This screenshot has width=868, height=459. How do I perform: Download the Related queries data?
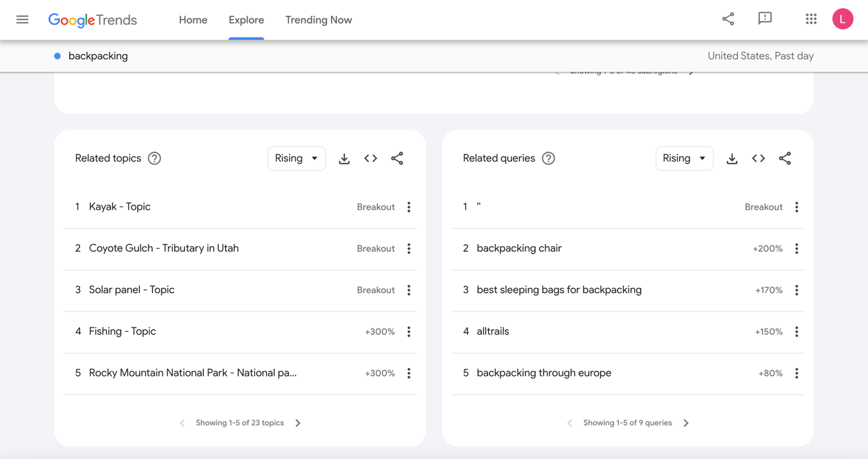click(x=731, y=158)
